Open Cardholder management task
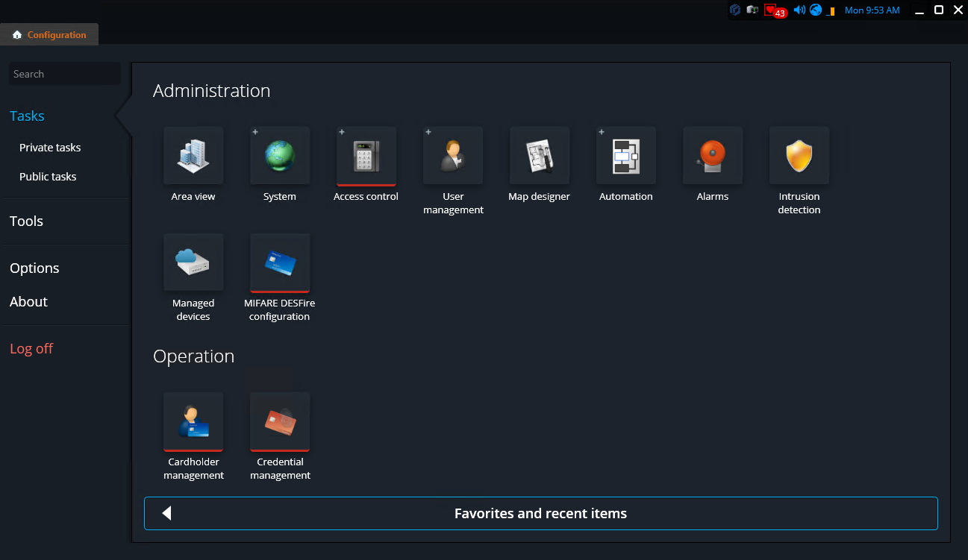Viewport: 968px width, 560px height. tap(193, 421)
